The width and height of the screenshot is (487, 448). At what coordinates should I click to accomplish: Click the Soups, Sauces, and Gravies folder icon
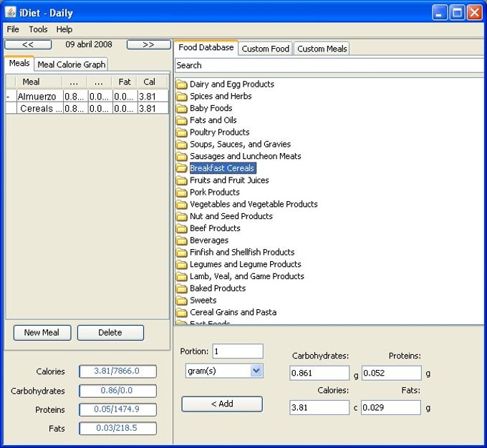coord(182,145)
